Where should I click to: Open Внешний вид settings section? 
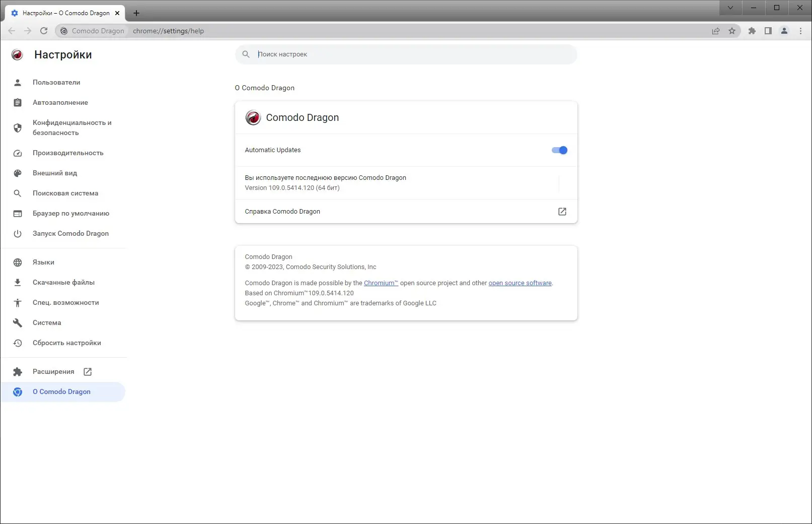click(63, 173)
